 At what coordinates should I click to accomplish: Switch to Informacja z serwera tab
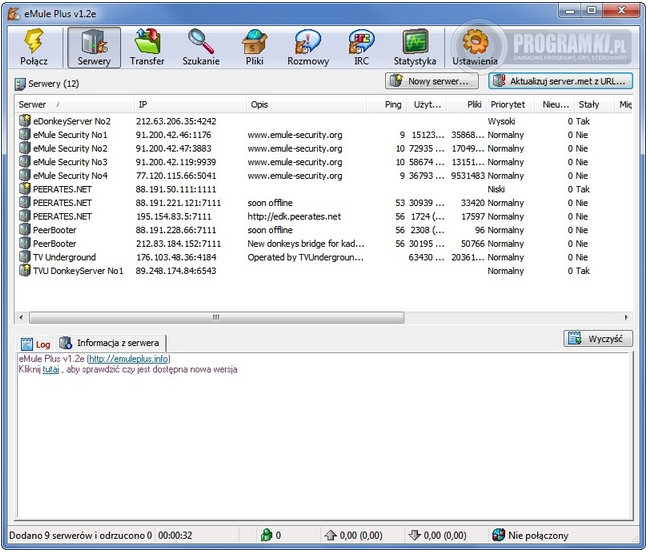point(109,343)
